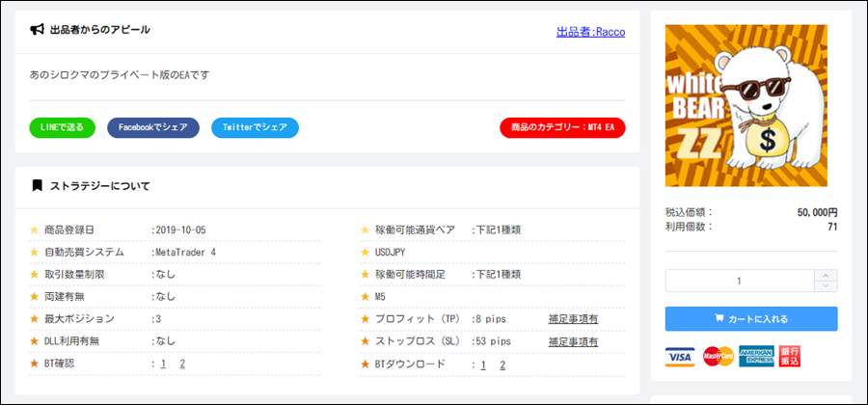Viewport: 868px width, 405px height.
Task: Click the 利用個数 label
Action: (x=690, y=227)
